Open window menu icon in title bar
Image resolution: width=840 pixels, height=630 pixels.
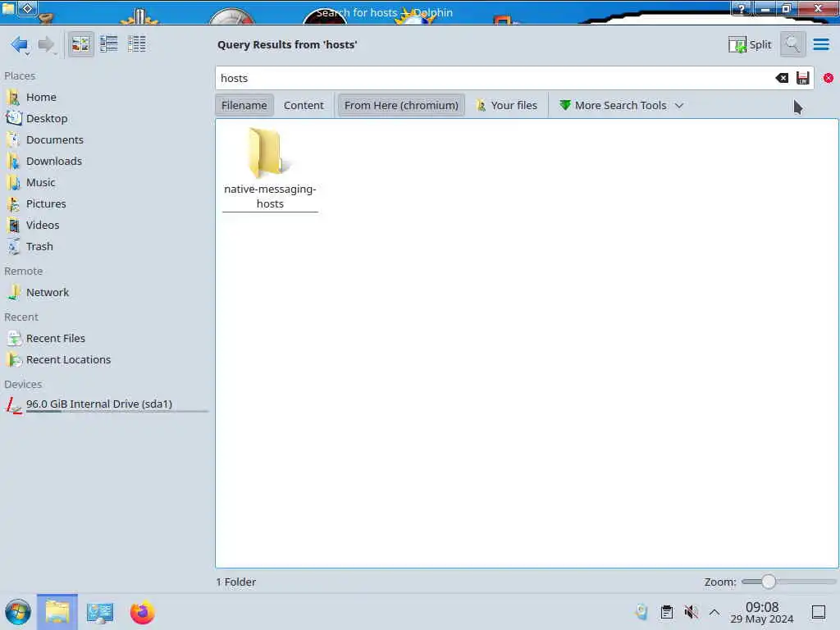coord(8,9)
